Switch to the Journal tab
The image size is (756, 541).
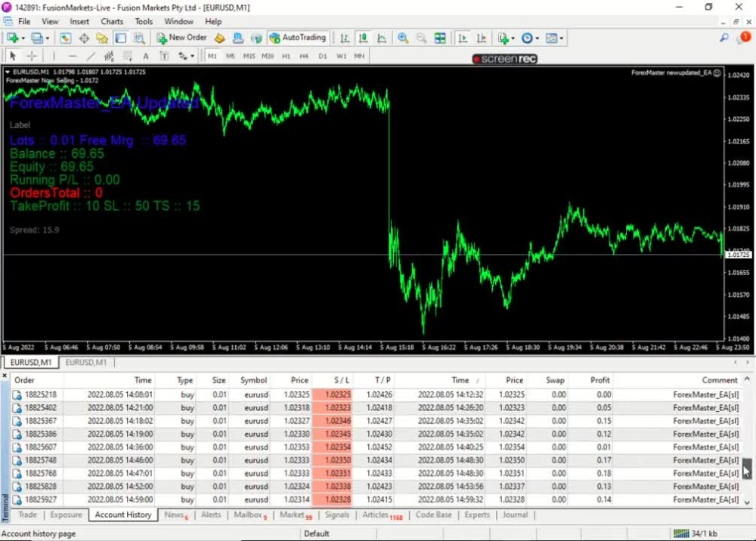(x=515, y=515)
